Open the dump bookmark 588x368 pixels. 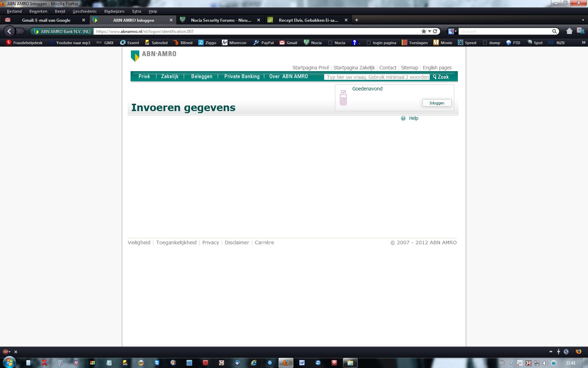click(491, 43)
